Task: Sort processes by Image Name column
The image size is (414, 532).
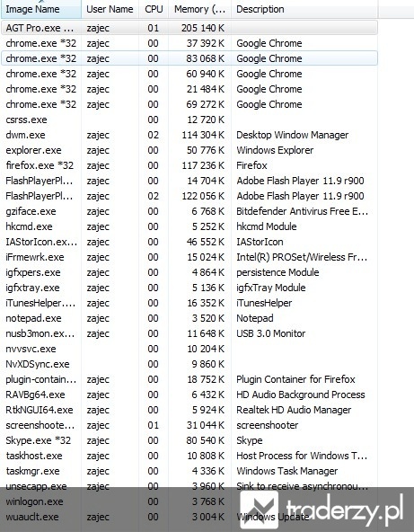Action: 41,9
